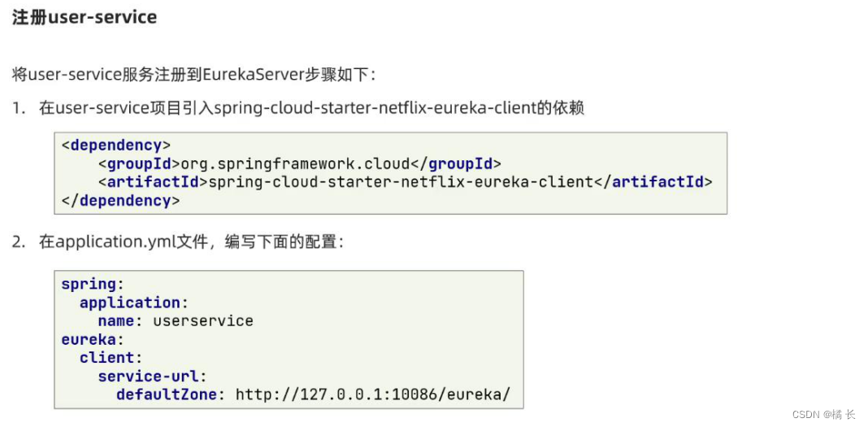Click step 1 dependency instruction text
This screenshot has width=868, height=427.
[311, 108]
